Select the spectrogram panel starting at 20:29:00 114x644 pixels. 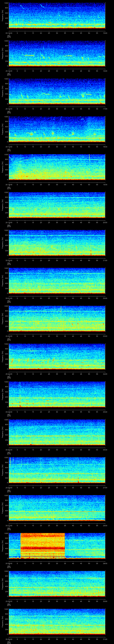(x=57, y=584)
